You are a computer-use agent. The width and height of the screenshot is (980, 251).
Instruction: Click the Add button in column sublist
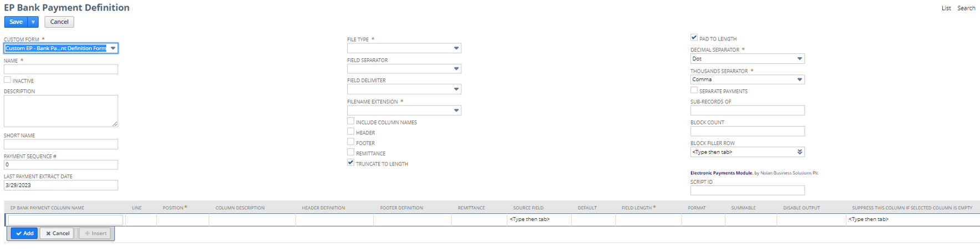[x=24, y=233]
